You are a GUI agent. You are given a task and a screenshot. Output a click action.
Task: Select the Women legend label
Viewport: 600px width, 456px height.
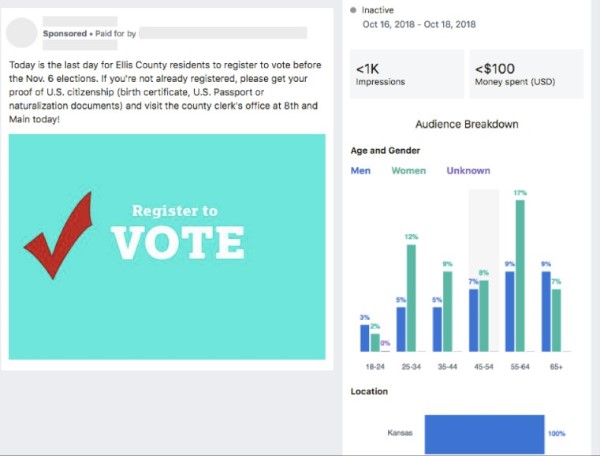[409, 171]
